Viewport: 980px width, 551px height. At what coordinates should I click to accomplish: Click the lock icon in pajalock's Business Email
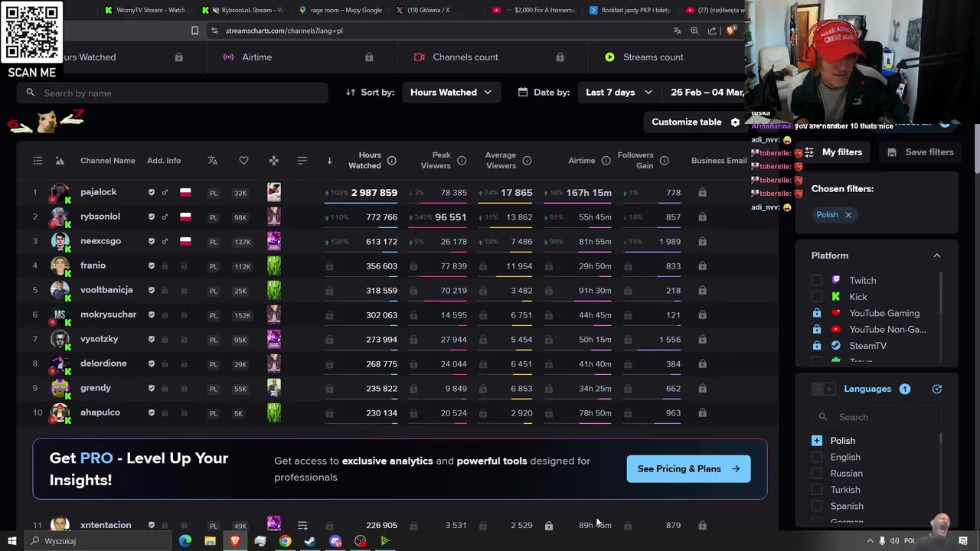click(x=702, y=193)
